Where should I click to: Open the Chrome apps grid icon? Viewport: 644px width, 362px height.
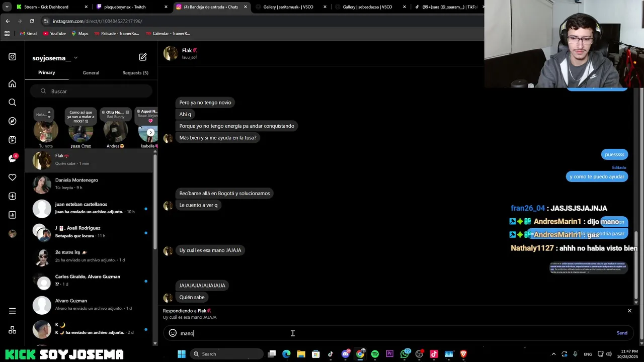pyautogui.click(x=7, y=33)
